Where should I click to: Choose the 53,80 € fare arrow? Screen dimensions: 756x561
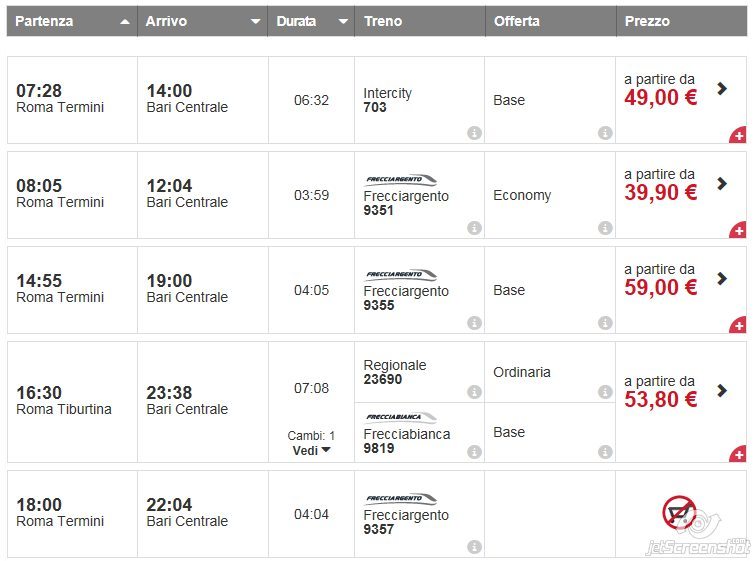722,391
